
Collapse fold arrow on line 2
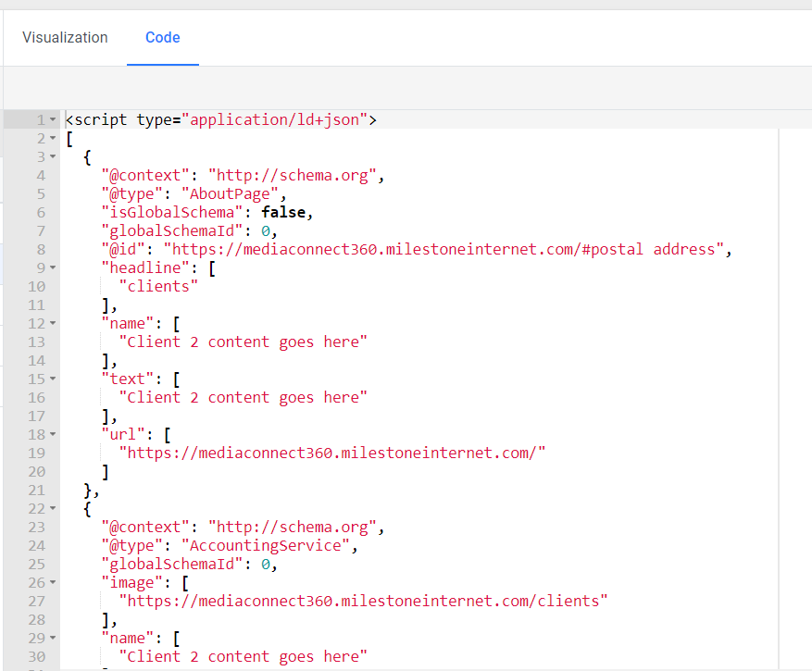click(x=53, y=138)
